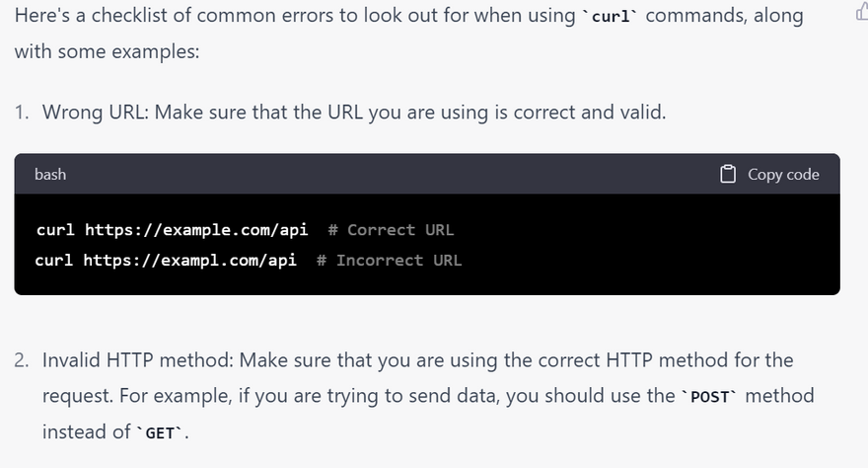Click the first curl command word
The height and width of the screenshot is (468, 868).
click(x=55, y=230)
